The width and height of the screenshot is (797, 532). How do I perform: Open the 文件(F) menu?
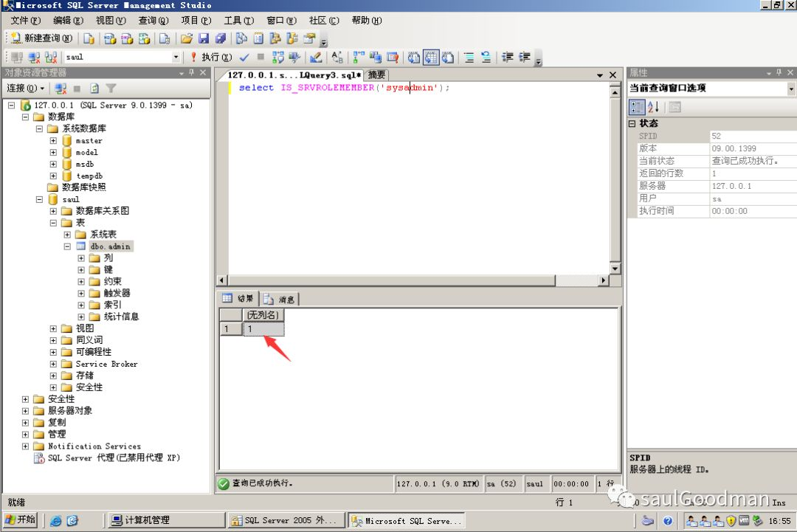[x=25, y=21]
